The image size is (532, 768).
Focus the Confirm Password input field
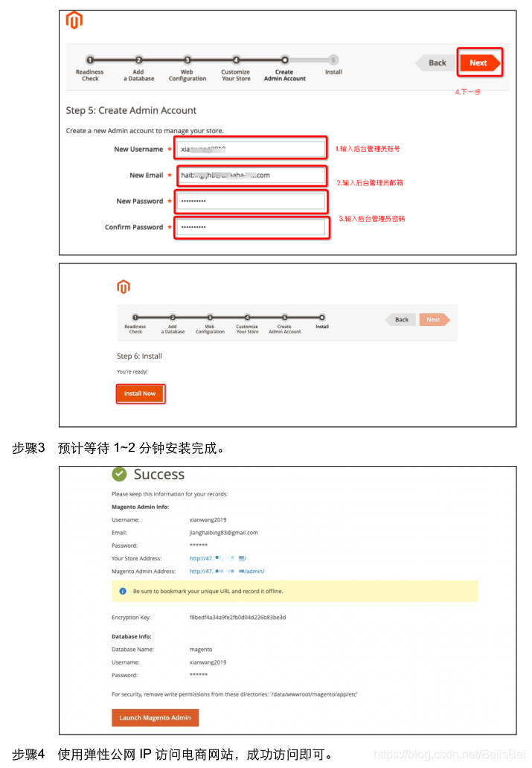pos(251,227)
